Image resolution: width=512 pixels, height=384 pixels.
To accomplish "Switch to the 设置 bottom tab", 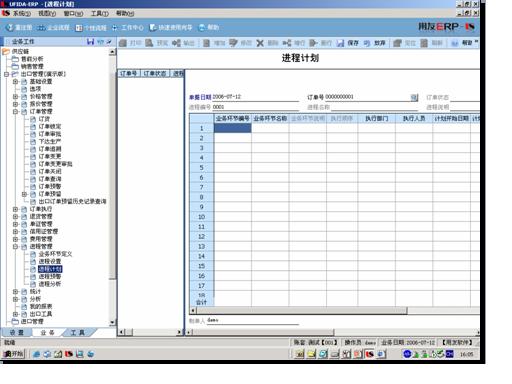I will [x=17, y=332].
